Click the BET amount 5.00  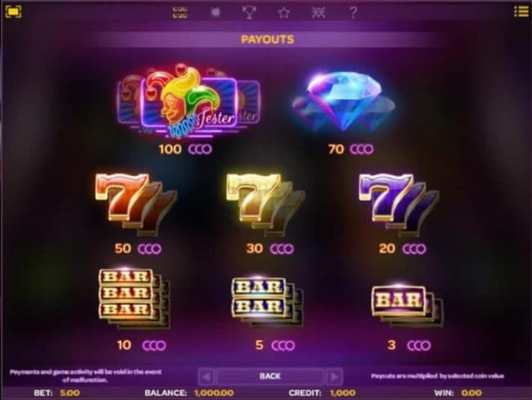70,393
